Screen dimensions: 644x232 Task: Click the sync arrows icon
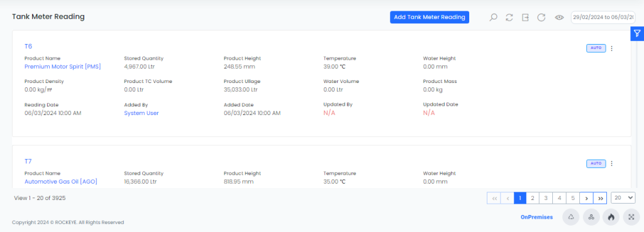tap(509, 17)
